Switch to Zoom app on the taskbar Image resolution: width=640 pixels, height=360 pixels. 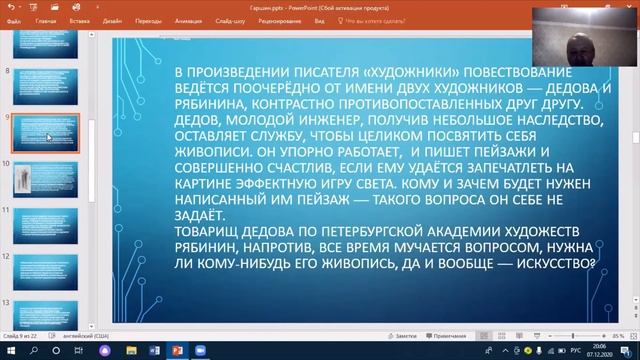200,351
